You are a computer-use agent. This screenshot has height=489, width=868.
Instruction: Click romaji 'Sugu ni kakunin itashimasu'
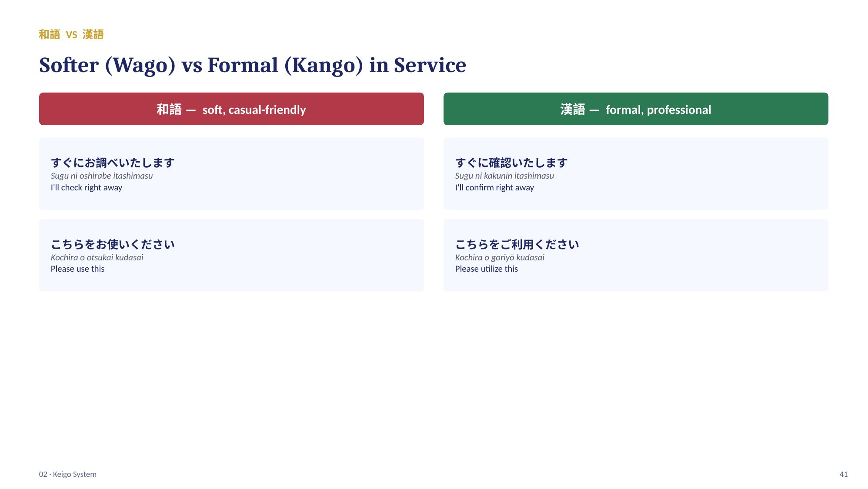coord(504,176)
